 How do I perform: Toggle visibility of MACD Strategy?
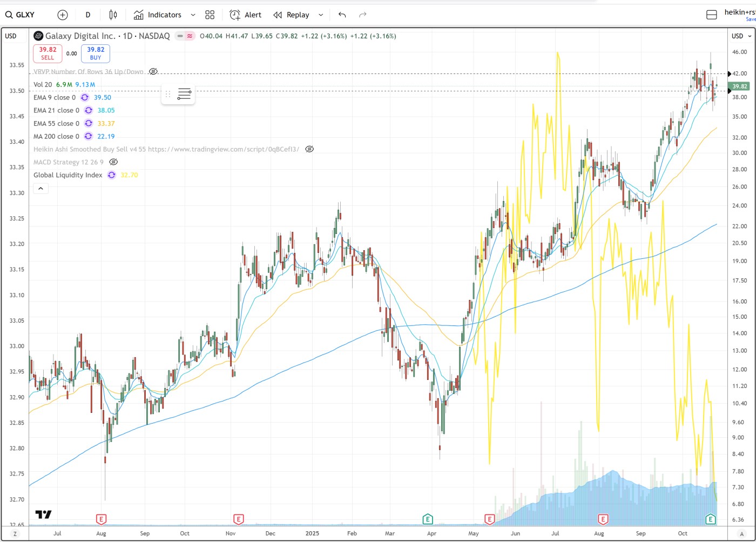[x=113, y=162]
